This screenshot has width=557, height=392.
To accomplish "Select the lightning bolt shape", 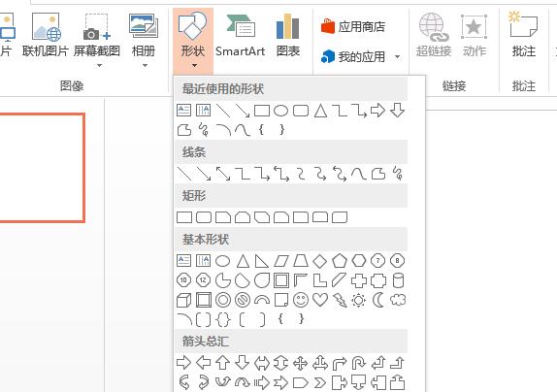I will point(340,300).
